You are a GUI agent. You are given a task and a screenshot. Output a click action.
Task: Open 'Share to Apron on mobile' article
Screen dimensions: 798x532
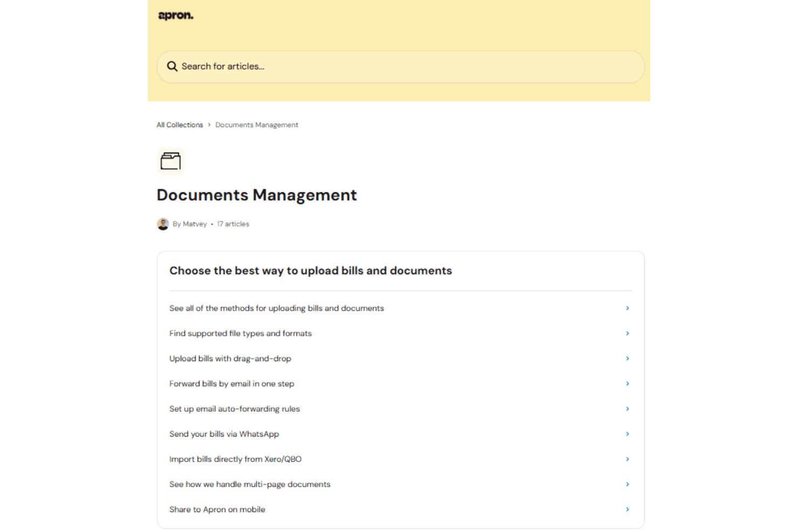click(x=400, y=509)
